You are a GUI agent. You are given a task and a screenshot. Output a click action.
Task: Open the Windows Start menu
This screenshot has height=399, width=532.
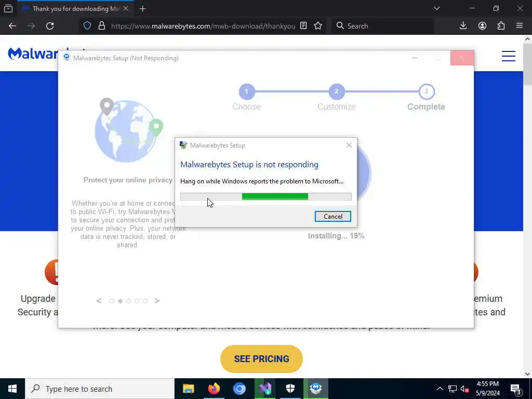(x=12, y=389)
